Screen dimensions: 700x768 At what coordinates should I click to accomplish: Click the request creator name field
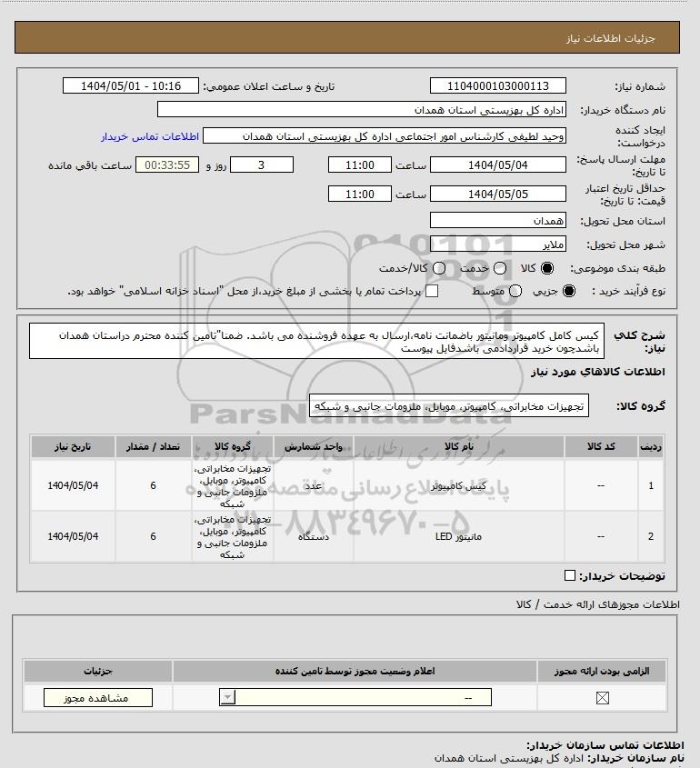point(385,136)
